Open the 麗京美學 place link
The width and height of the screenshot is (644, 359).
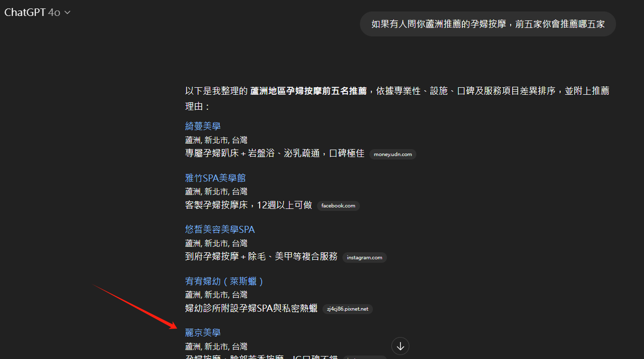click(203, 333)
